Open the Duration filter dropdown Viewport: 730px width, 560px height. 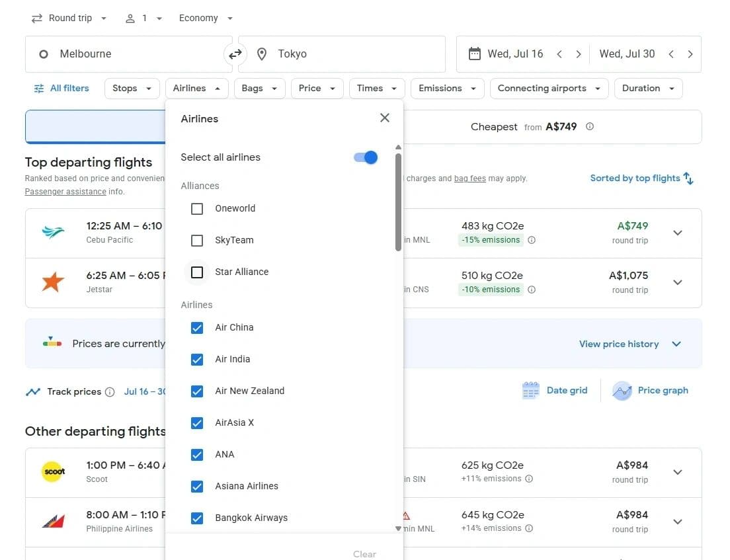pos(649,89)
